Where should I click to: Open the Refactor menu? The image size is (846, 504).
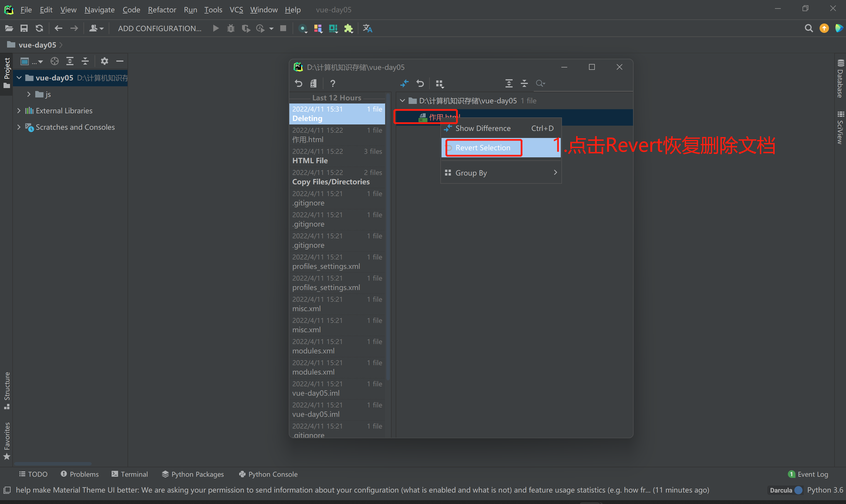pyautogui.click(x=162, y=9)
